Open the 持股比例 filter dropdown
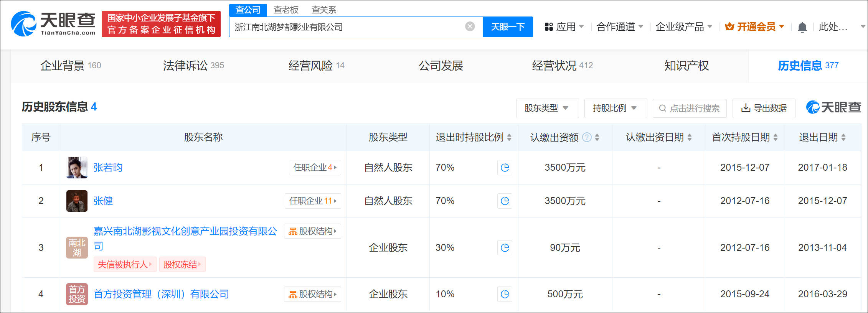The height and width of the screenshot is (313, 868). click(615, 109)
